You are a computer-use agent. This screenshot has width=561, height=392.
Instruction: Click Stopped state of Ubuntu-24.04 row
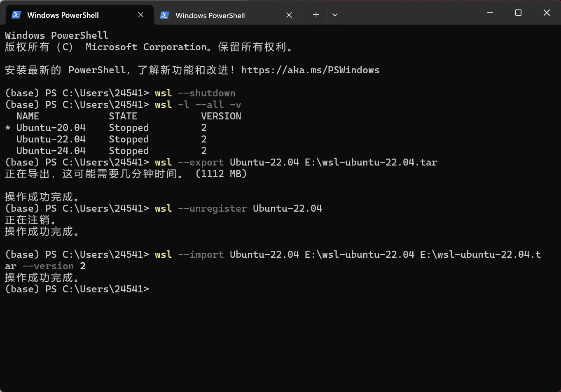tap(129, 151)
